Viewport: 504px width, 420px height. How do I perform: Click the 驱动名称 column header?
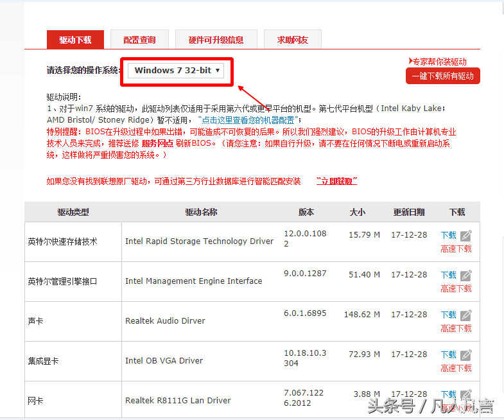coord(201,213)
